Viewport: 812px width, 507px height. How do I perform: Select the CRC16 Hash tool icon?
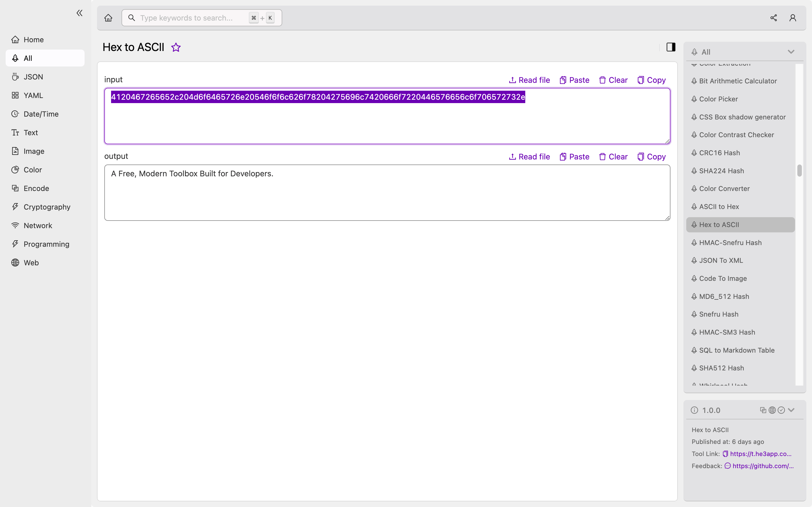coord(694,152)
